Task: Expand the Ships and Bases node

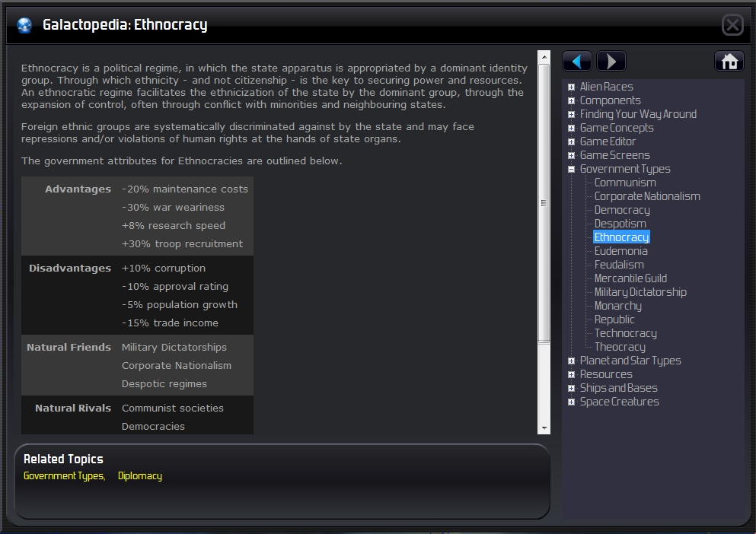Action: [x=571, y=388]
